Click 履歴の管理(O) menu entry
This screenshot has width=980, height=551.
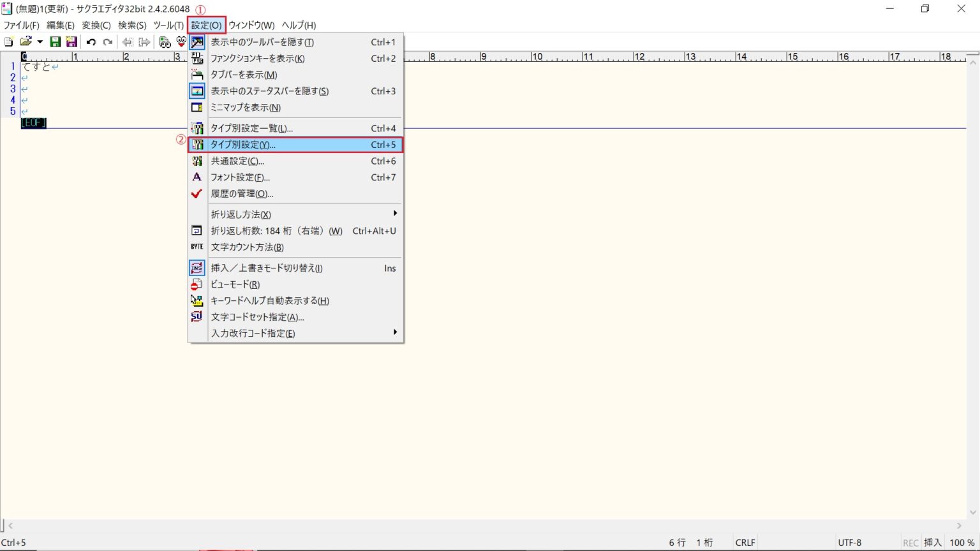click(x=242, y=194)
